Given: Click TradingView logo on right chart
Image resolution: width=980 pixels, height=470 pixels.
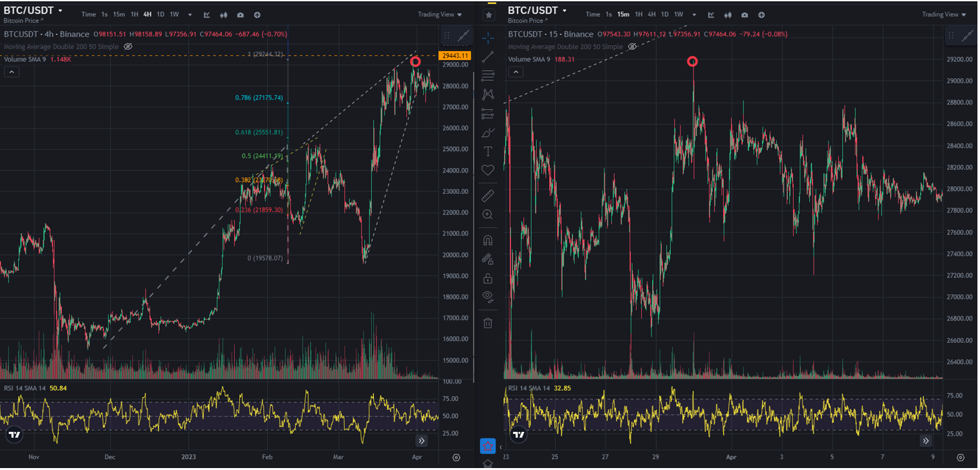Looking at the screenshot, I should (x=519, y=435).
